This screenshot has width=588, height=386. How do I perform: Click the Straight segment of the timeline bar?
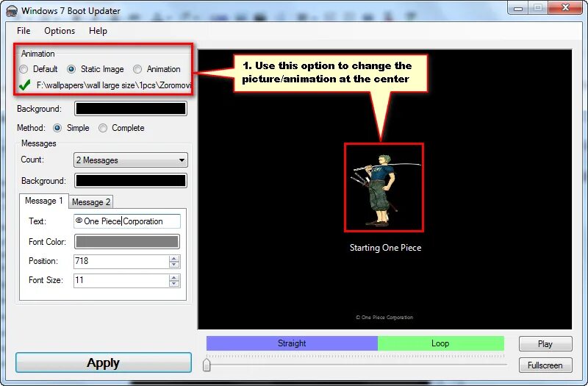point(292,343)
